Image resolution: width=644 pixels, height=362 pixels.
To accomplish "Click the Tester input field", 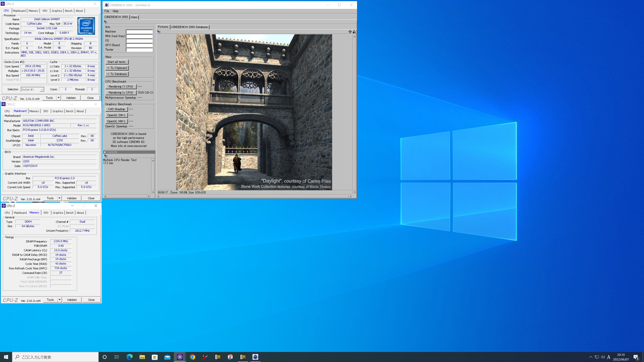I will tap(139, 50).
